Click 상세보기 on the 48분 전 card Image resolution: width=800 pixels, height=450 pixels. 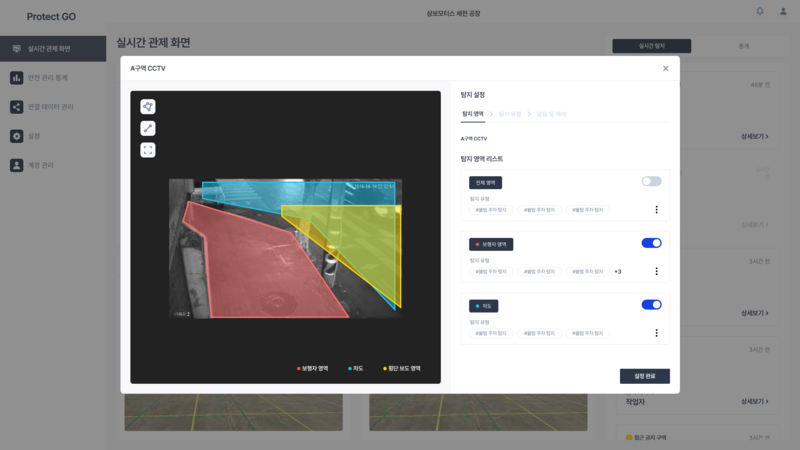click(755, 136)
